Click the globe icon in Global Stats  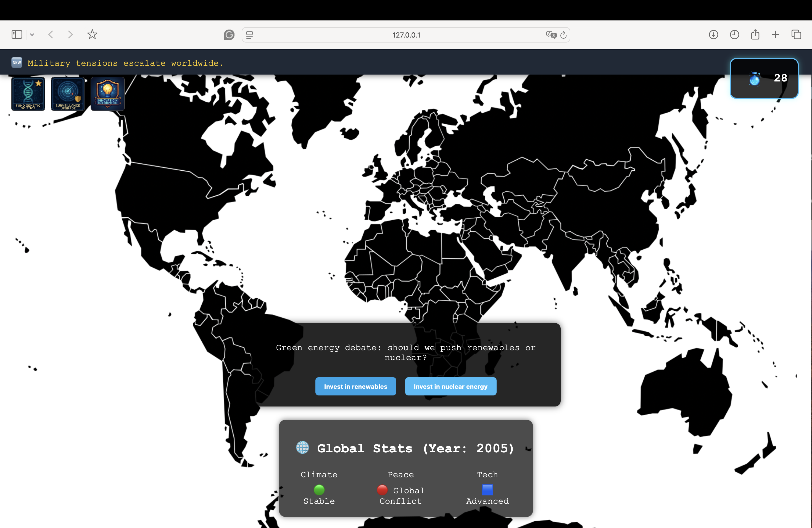point(303,448)
